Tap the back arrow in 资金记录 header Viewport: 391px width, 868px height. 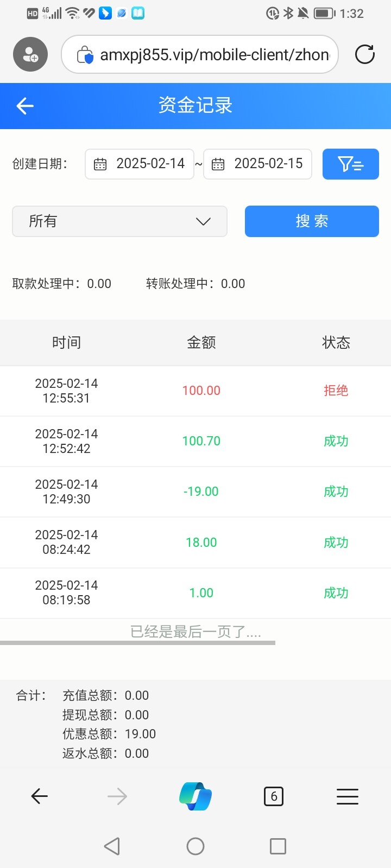tap(25, 106)
